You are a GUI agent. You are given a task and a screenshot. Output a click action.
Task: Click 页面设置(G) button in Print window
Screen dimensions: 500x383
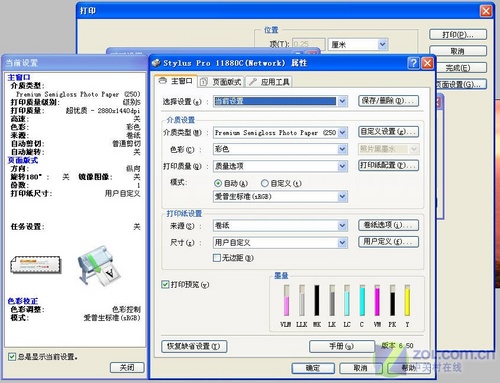pyautogui.click(x=461, y=84)
